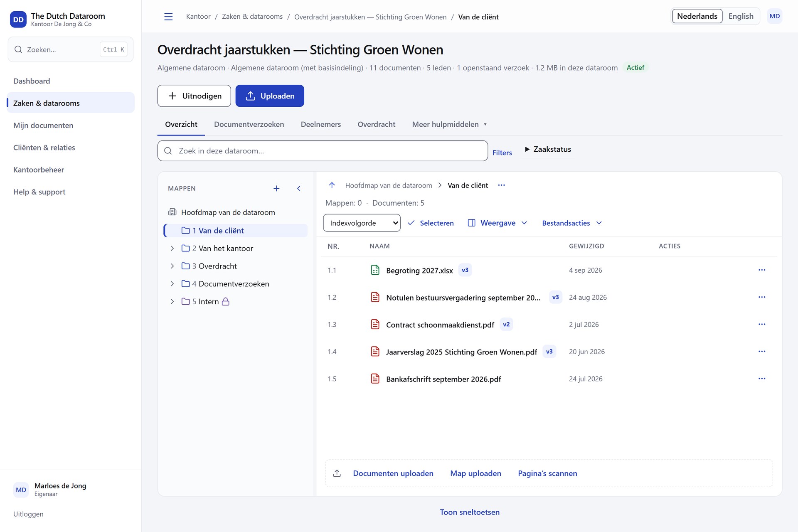Click the lock icon beside the Intern folder
This screenshot has width=798, height=532.
point(226,302)
